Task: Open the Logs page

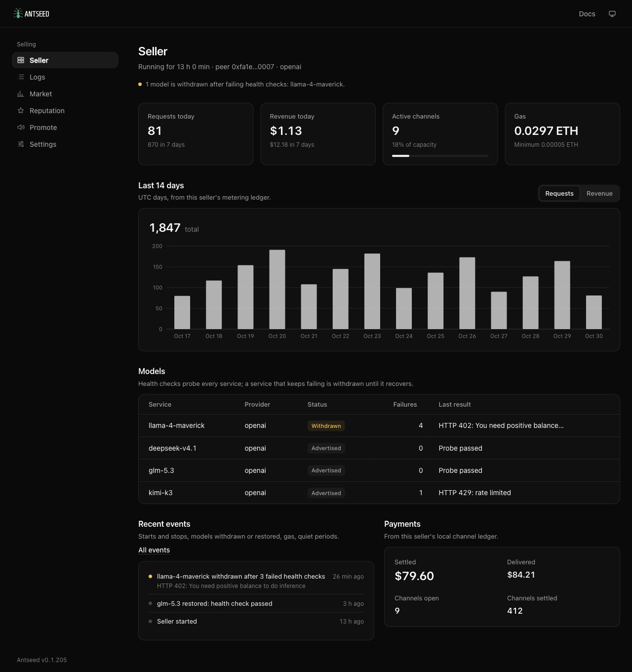Action: tap(65, 77)
